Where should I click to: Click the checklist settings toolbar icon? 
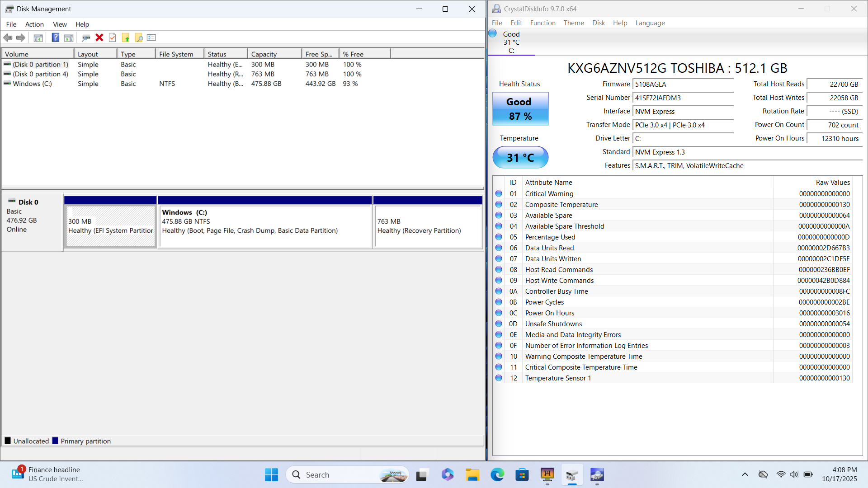pos(151,38)
